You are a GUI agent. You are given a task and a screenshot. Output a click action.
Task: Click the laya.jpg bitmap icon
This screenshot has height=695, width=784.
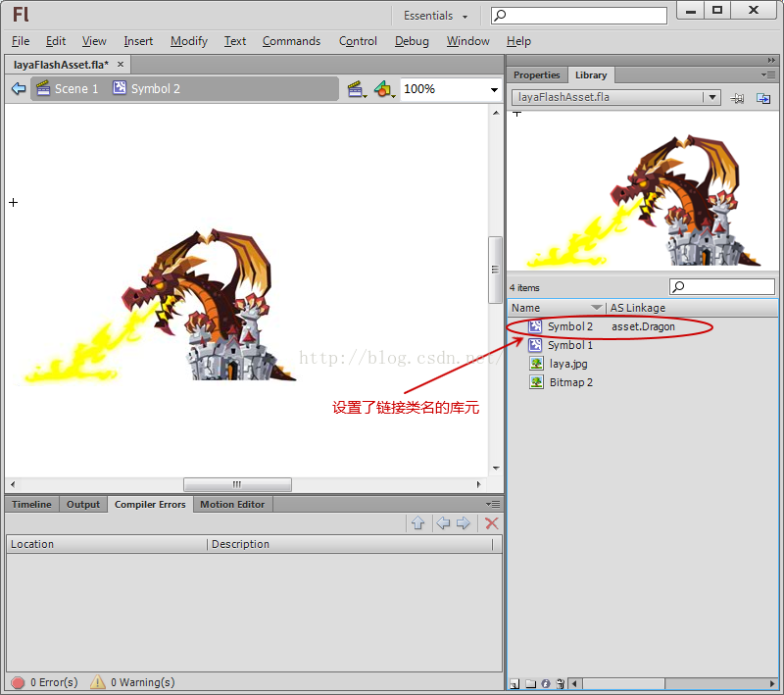pos(536,364)
